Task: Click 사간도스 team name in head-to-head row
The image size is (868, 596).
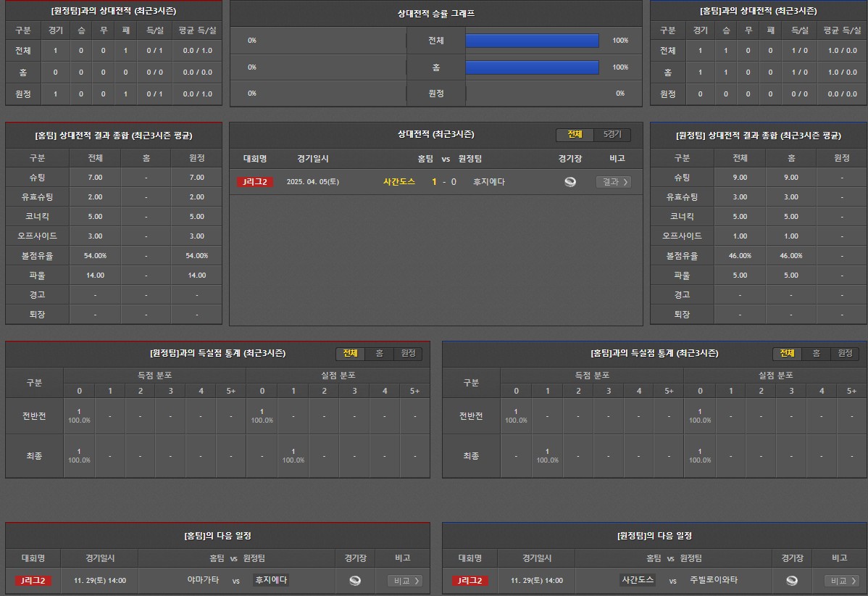Action: click(x=399, y=182)
